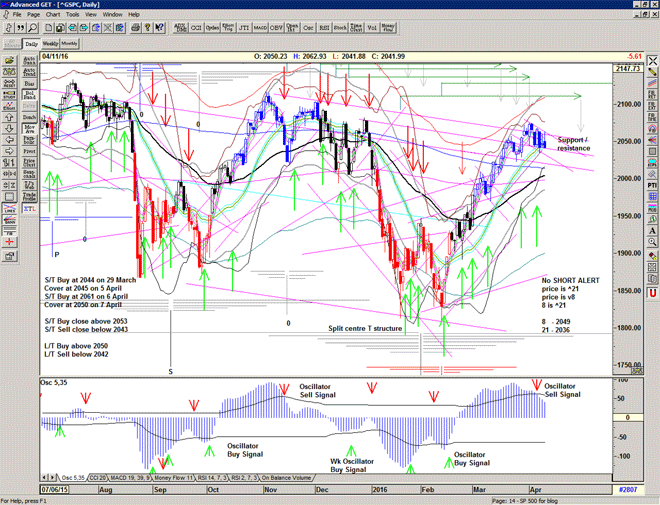660x505 pixels.
Task: Switch to the Weekly timeframe
Action: click(x=49, y=44)
